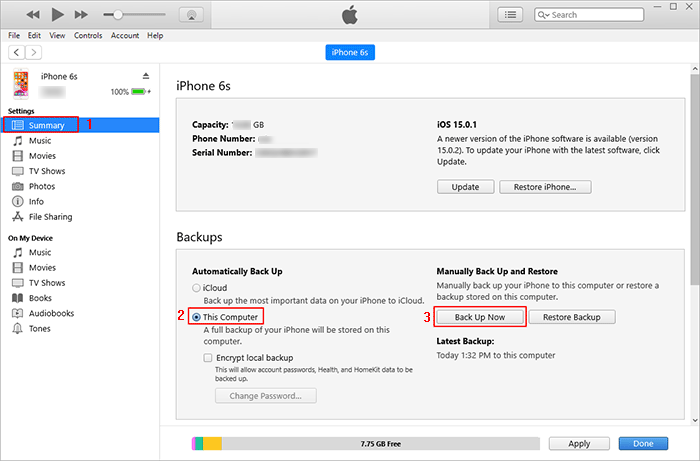Screen dimensions: 700x461
Task: Select Movies icon under On My Device
Action: coord(17,267)
